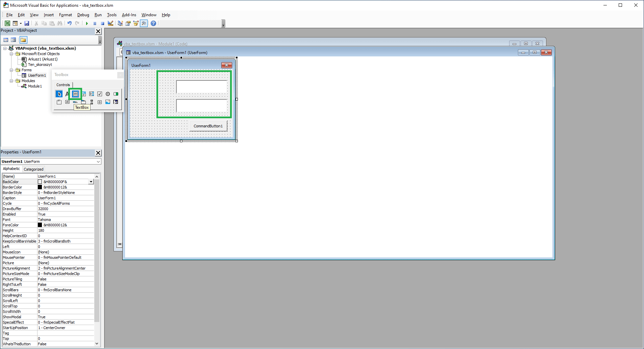
Task: Open Project Explorer from the toolbar icon
Action: 120,23
